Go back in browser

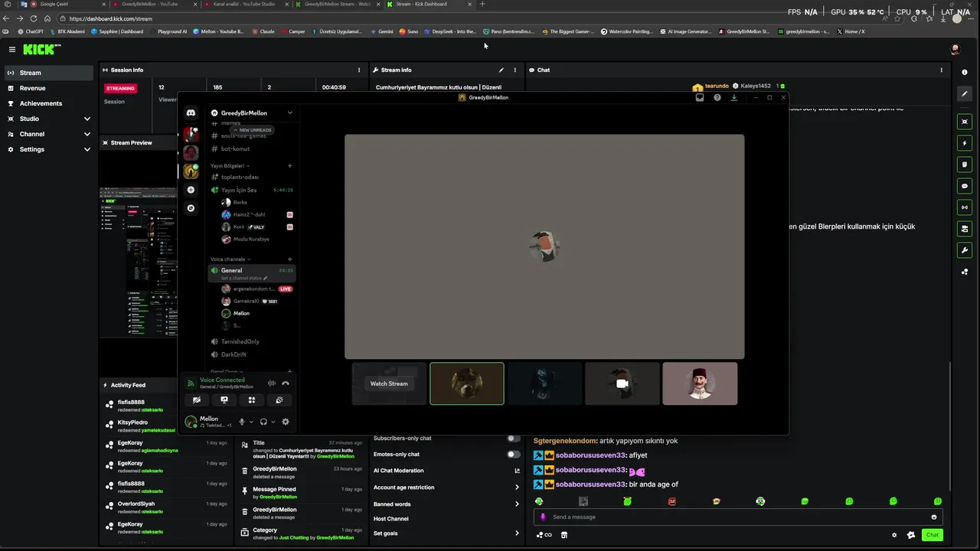pyautogui.click(x=8, y=18)
